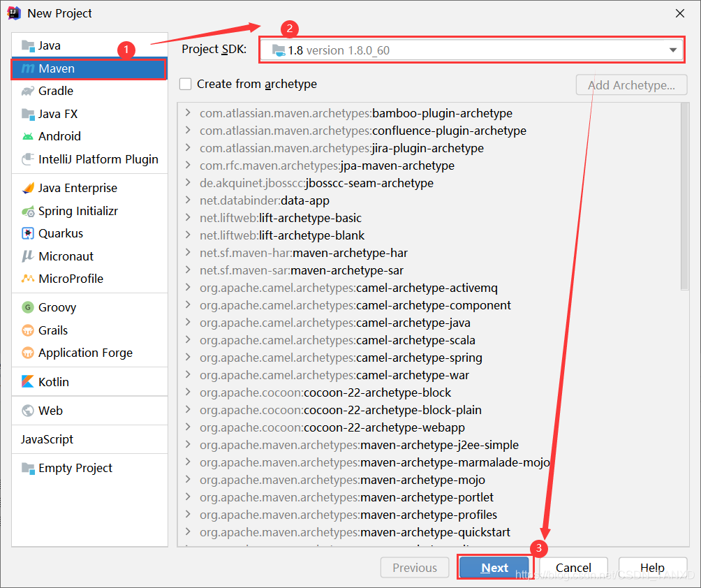The height and width of the screenshot is (588, 701).
Task: Click the Cancel button
Action: point(573,568)
